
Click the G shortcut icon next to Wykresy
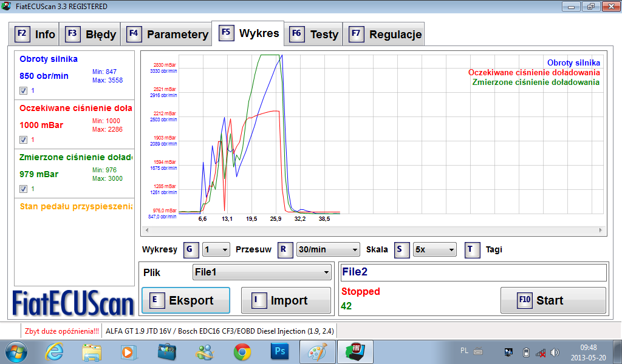point(191,250)
